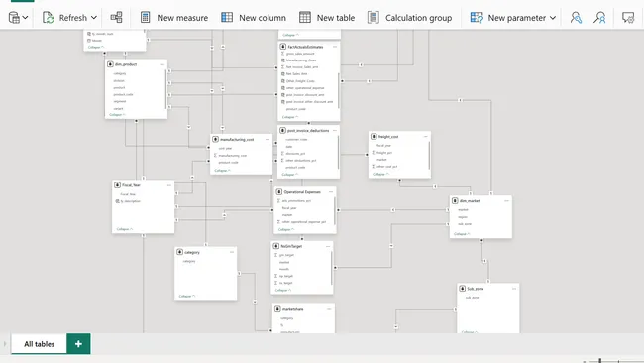644x363 pixels.
Task: Click the FactActualsEstimates table header icon
Action: tap(283, 47)
